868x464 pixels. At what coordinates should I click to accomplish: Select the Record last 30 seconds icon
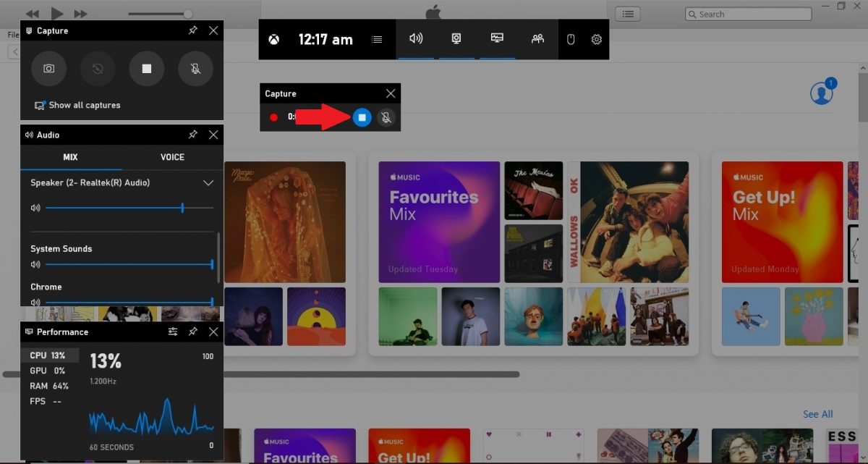(x=98, y=68)
